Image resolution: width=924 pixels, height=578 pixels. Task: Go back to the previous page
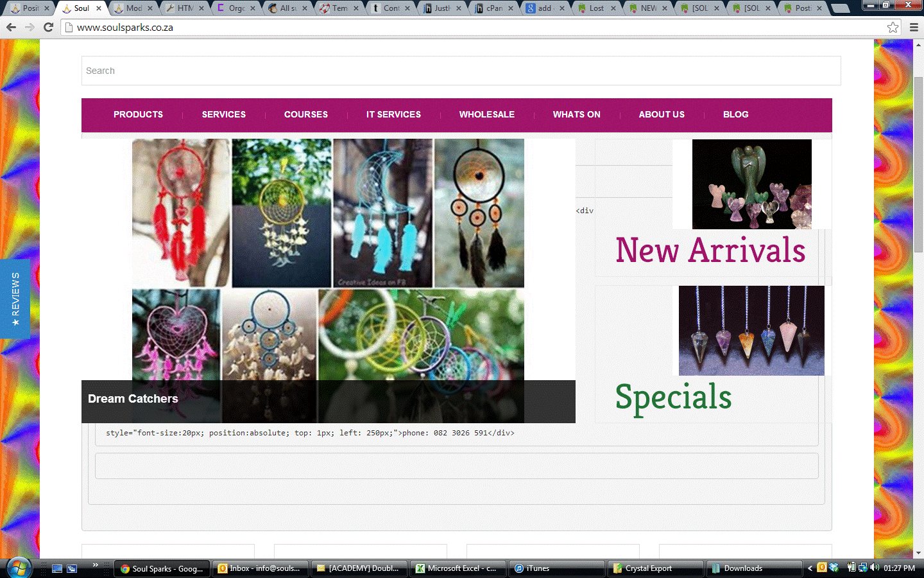(11, 27)
